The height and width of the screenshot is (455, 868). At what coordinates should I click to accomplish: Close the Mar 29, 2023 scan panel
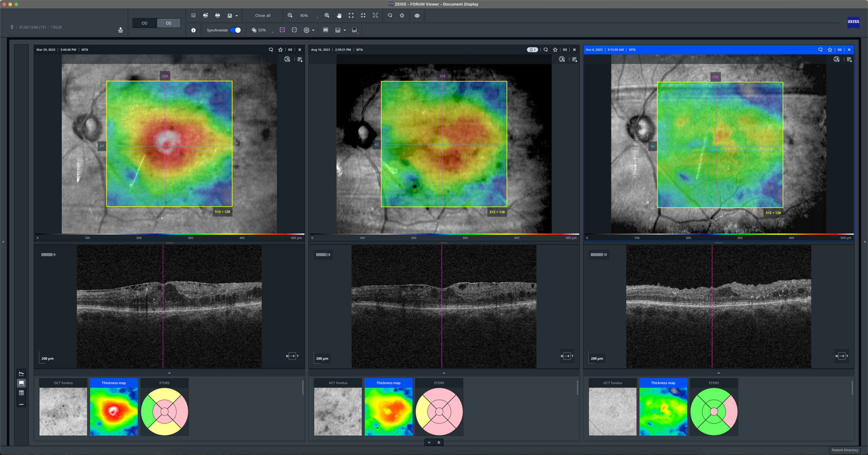tap(300, 49)
